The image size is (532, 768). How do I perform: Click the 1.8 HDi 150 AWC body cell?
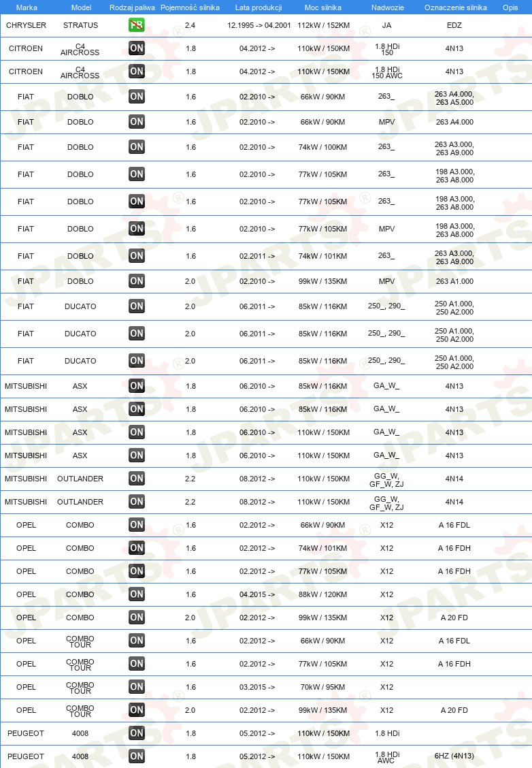(x=387, y=72)
